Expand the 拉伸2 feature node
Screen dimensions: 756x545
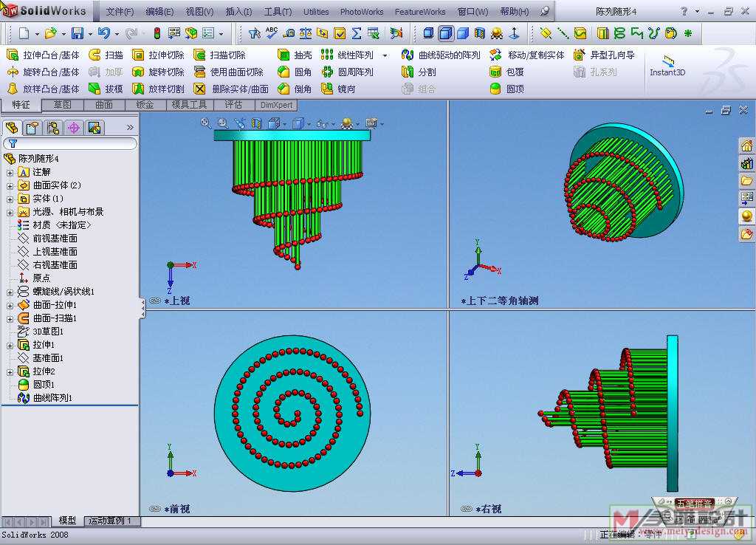[x=10, y=372]
